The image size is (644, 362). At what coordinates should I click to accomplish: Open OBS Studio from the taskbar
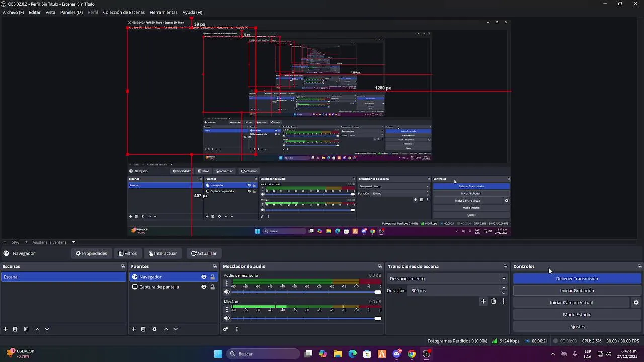pos(426,354)
